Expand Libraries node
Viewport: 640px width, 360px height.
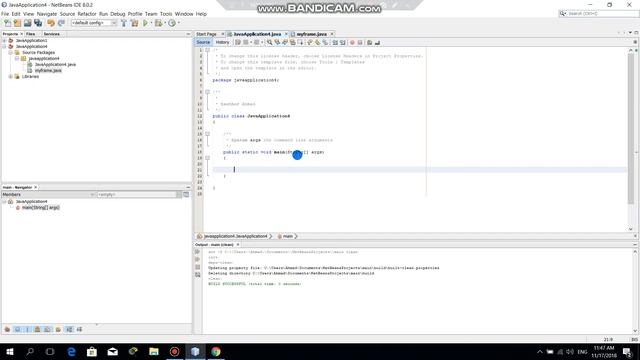[x=11, y=76]
